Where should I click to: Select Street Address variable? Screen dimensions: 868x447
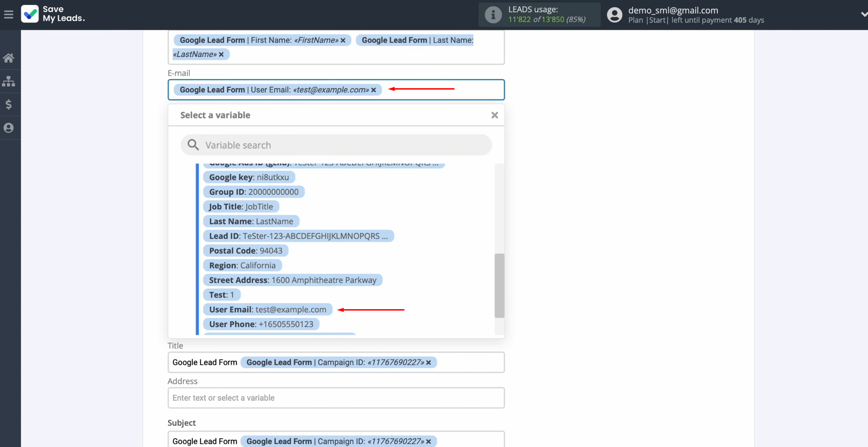tap(293, 280)
